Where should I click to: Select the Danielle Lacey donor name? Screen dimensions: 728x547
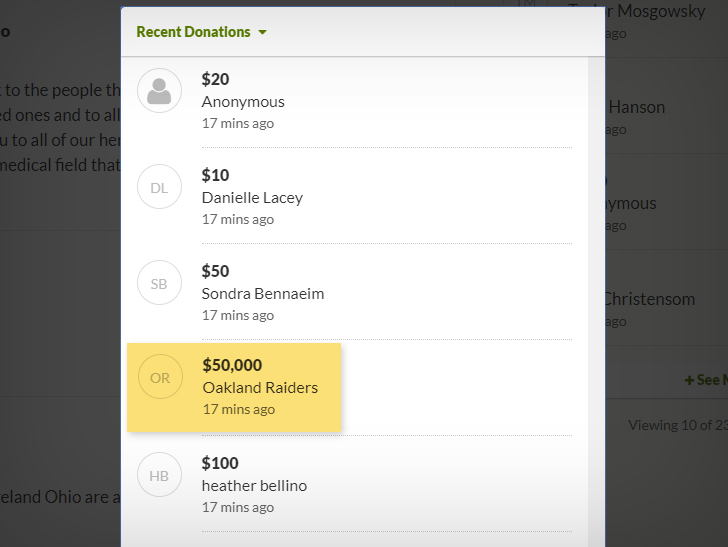pyautogui.click(x=252, y=198)
